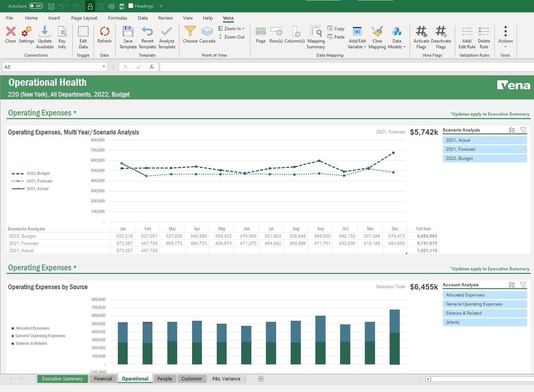
Task: Click the Cascade icon
Action: (207, 31)
